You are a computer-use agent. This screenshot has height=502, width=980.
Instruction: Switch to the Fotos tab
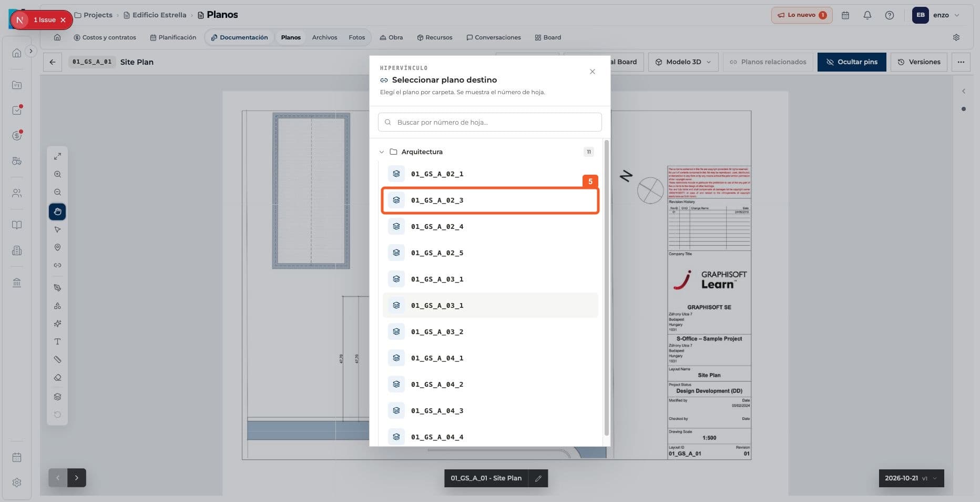pyautogui.click(x=356, y=37)
